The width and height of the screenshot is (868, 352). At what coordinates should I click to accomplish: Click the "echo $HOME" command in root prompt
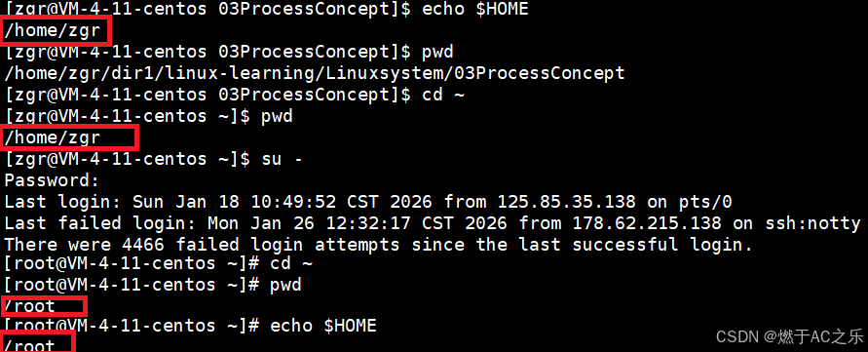coord(323,326)
